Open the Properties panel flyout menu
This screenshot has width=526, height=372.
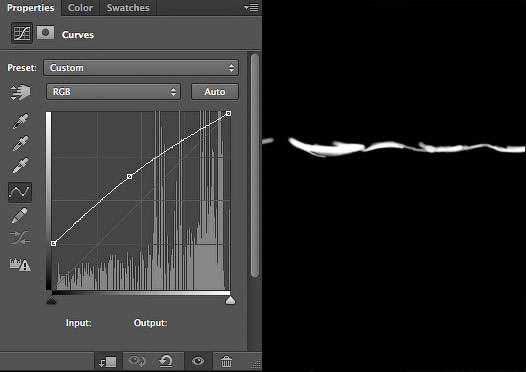pyautogui.click(x=251, y=7)
